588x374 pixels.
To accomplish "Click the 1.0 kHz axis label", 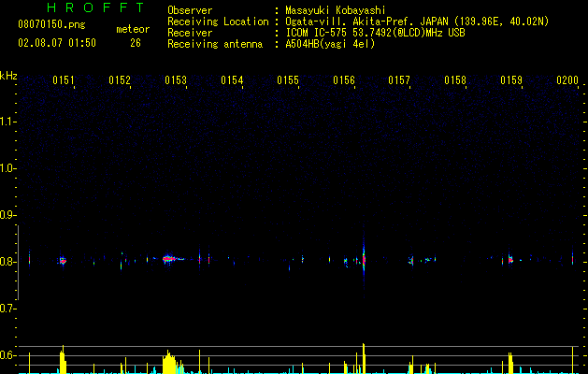I will pyautogui.click(x=7, y=168).
